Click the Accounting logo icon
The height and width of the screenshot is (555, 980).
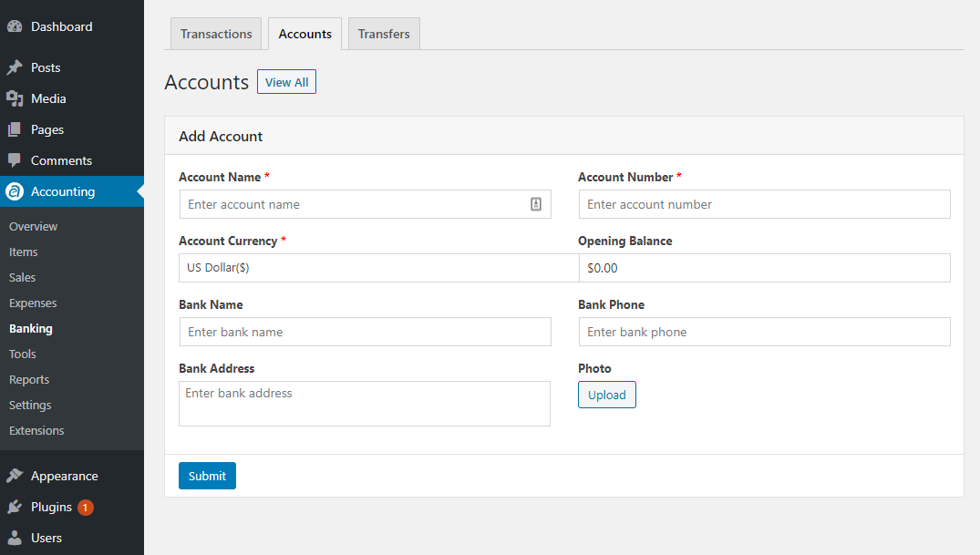[15, 192]
